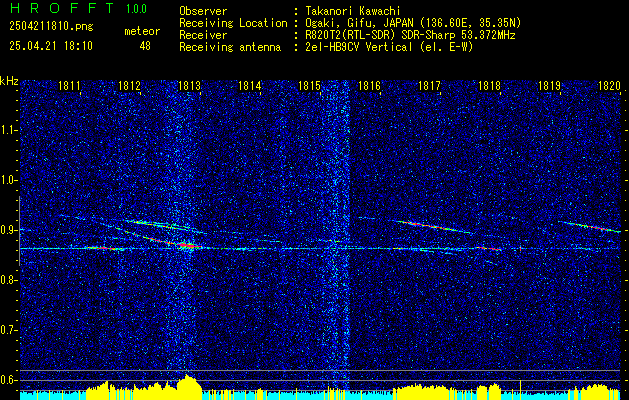Click the 1813 time marker
Screen dimensions: 629x400
[x=189, y=85]
